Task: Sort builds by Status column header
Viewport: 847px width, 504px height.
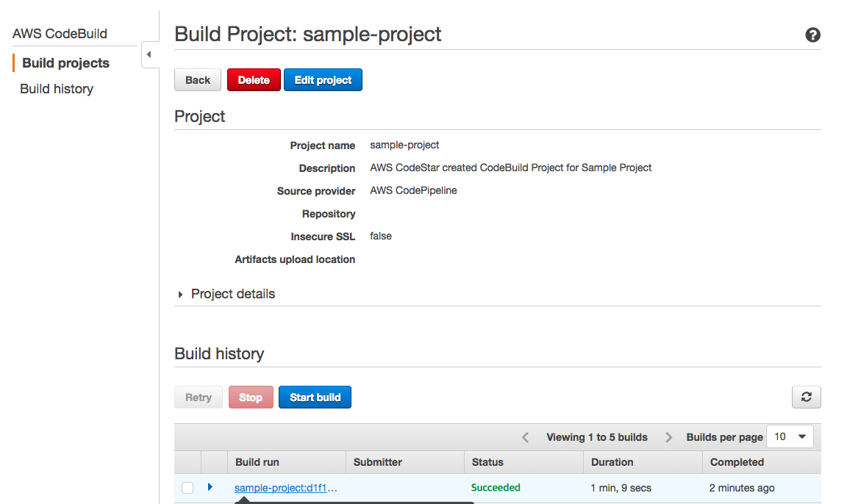Action: [487, 462]
